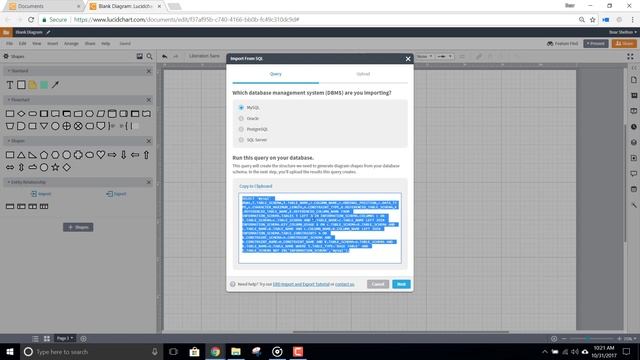Select the yellow Note shape

pos(33,85)
